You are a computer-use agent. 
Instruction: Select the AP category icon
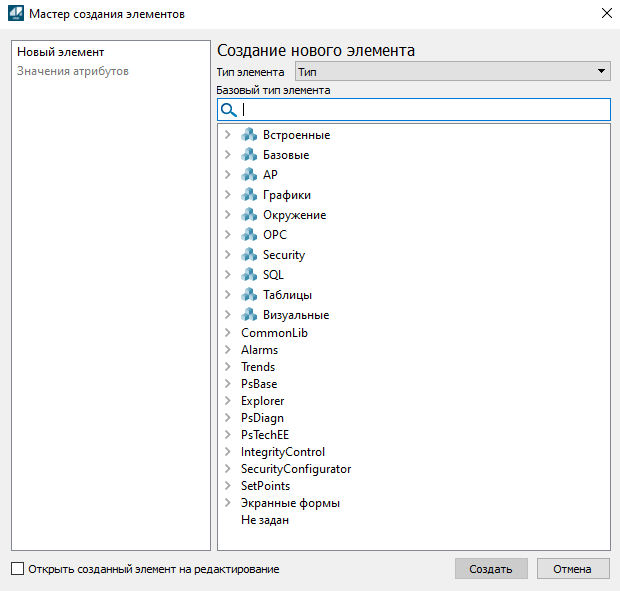(x=249, y=175)
